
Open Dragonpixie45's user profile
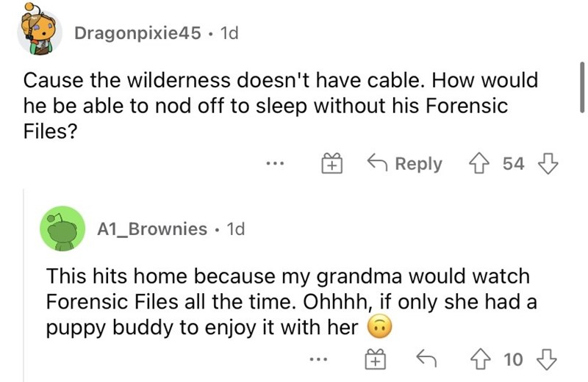point(137,33)
